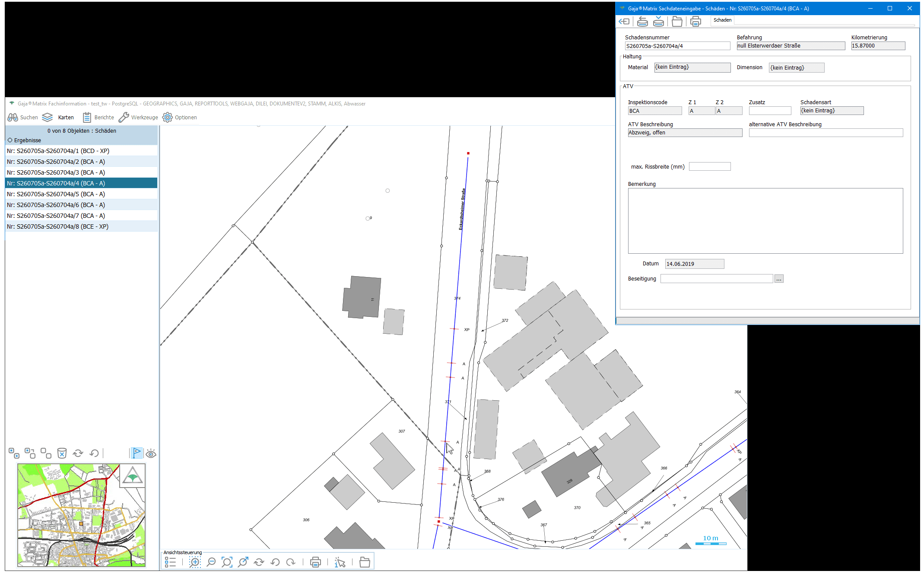924x574 pixels.
Task: Activate the info cursor tool
Action: click(340, 562)
